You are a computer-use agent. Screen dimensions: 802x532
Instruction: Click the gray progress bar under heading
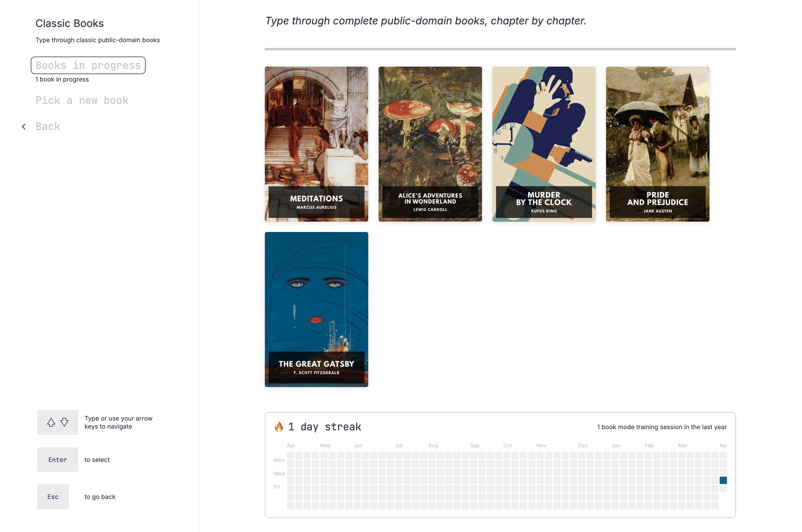tap(500, 49)
